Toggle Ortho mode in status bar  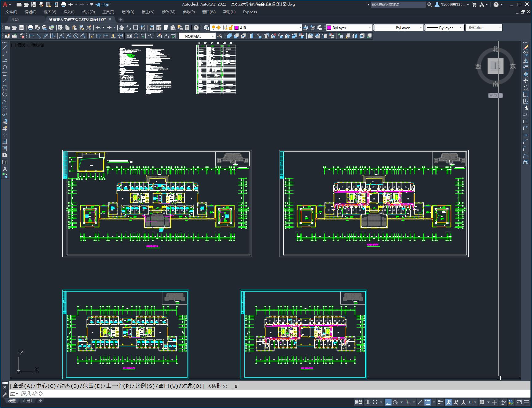coord(388,402)
